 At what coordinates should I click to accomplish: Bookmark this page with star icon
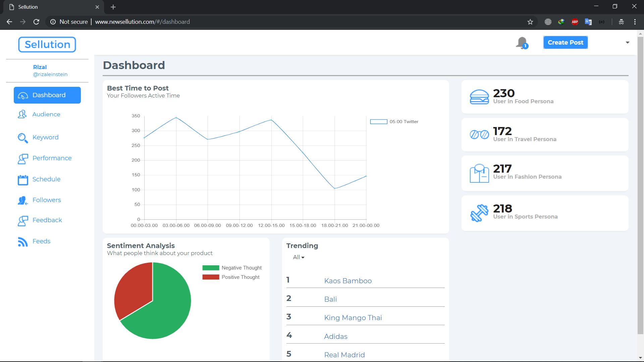[x=530, y=22]
